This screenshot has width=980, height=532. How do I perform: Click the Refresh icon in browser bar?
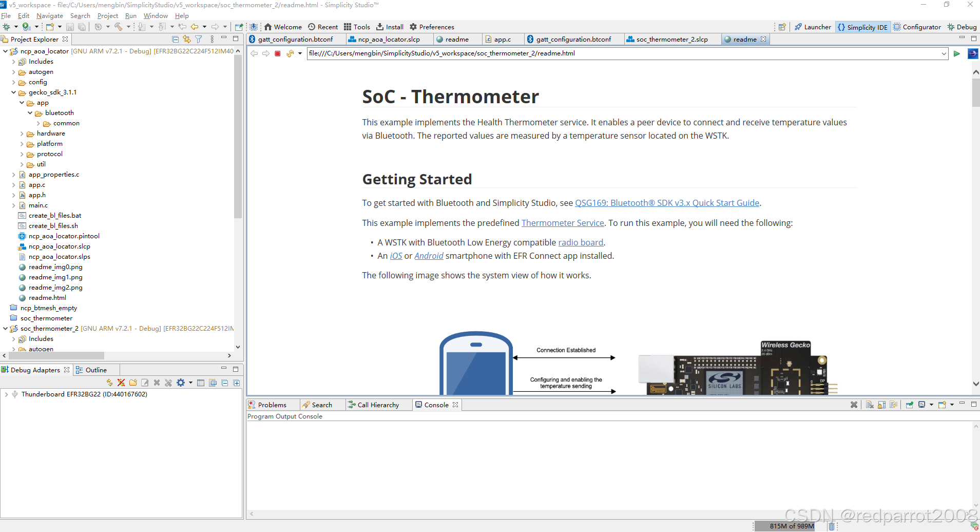pos(290,53)
